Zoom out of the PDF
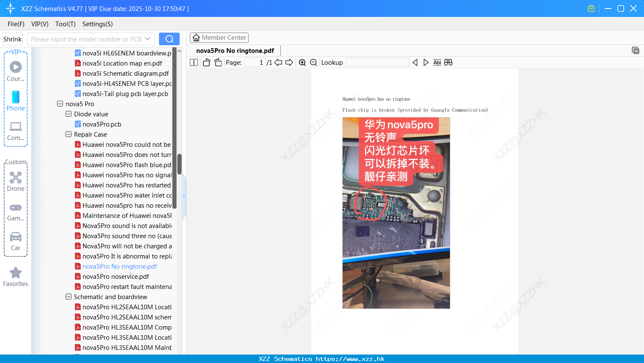Viewport: 644px width, 363px height. 314,63
